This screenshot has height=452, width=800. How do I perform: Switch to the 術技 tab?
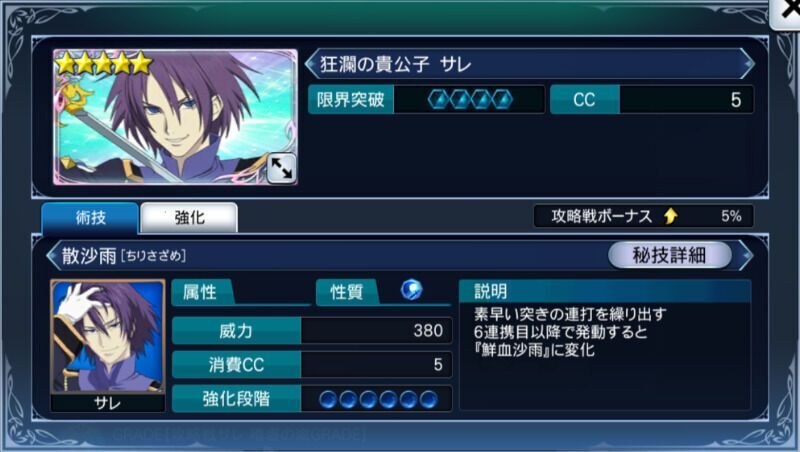pyautogui.click(x=90, y=218)
